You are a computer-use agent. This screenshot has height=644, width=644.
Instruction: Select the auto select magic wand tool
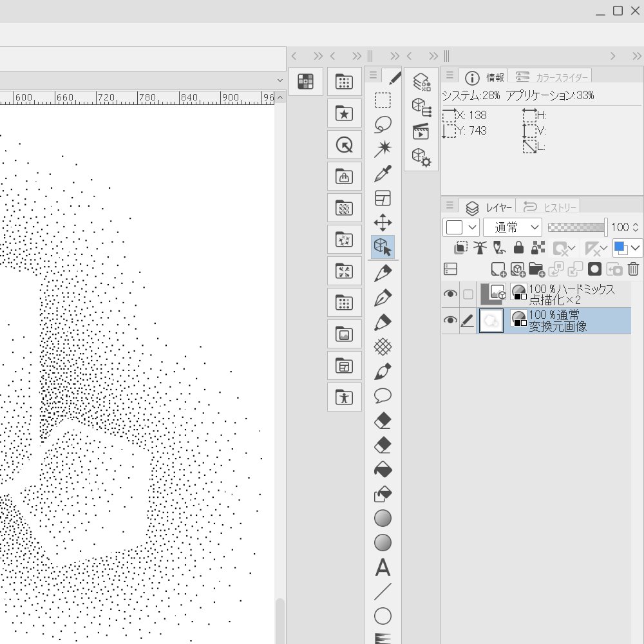point(383,149)
